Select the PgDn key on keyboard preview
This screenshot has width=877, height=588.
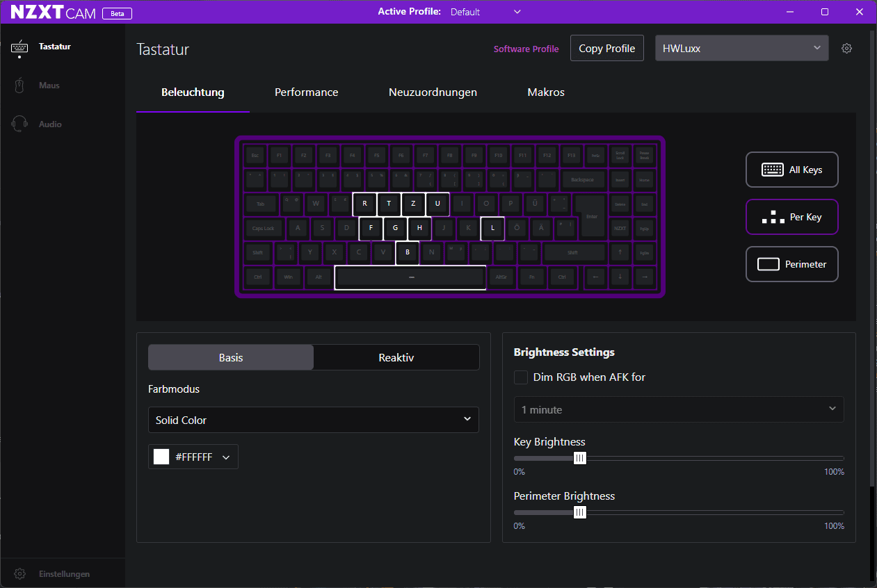[645, 252]
